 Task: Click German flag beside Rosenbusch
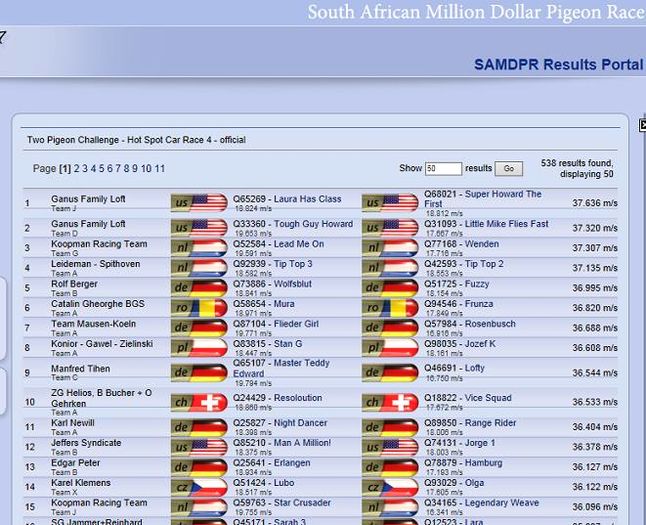coord(390,328)
